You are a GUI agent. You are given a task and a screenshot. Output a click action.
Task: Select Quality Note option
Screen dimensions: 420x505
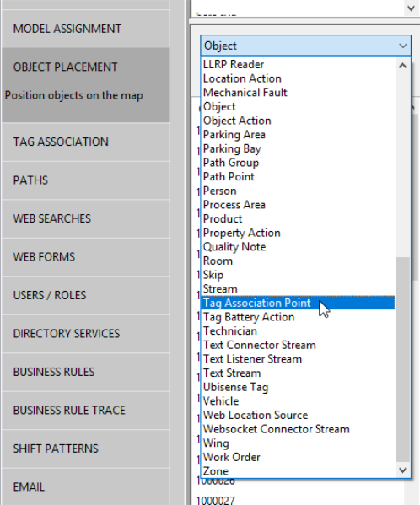pyautogui.click(x=298, y=247)
